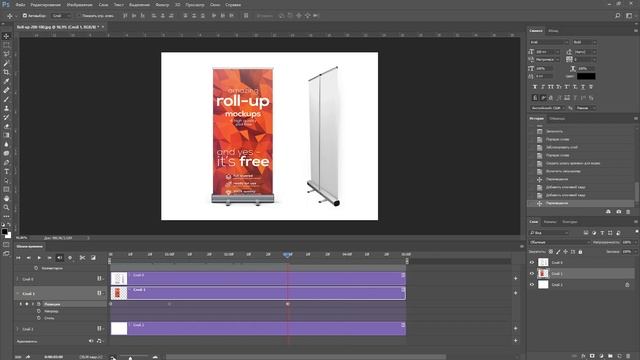Hide the top empty roll-up stand layer

[x=532, y=262]
